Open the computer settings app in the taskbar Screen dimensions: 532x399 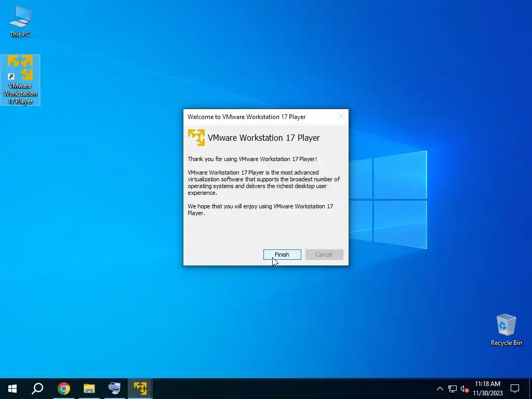pyautogui.click(x=114, y=389)
